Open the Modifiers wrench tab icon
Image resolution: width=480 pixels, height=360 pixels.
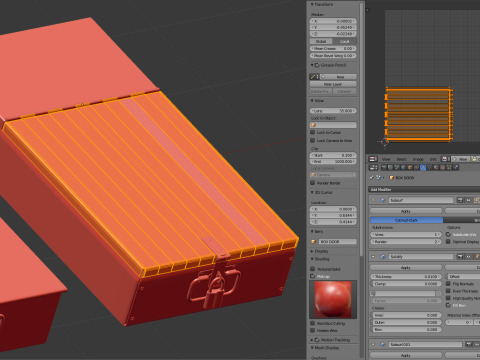tap(423, 167)
